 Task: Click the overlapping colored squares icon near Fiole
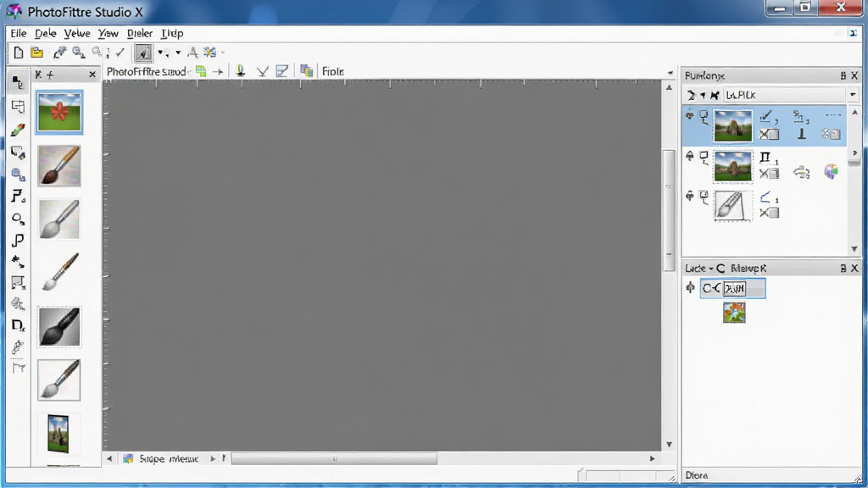[x=306, y=71]
